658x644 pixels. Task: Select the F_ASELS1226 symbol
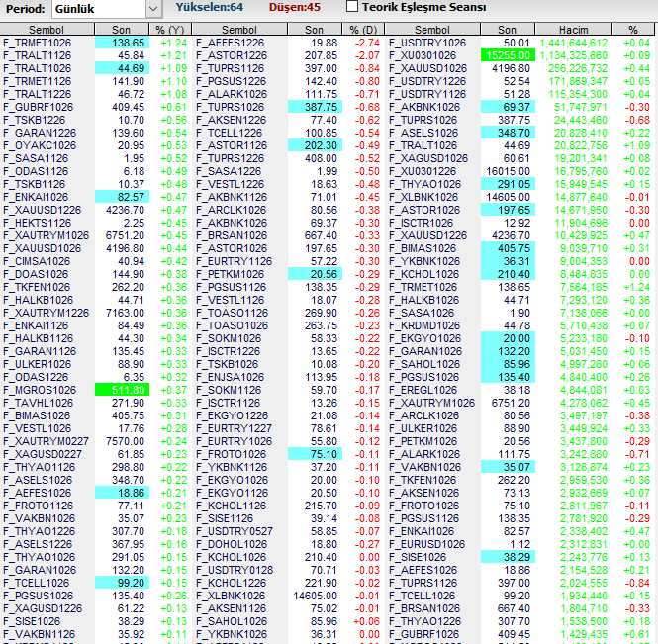tap(38, 544)
